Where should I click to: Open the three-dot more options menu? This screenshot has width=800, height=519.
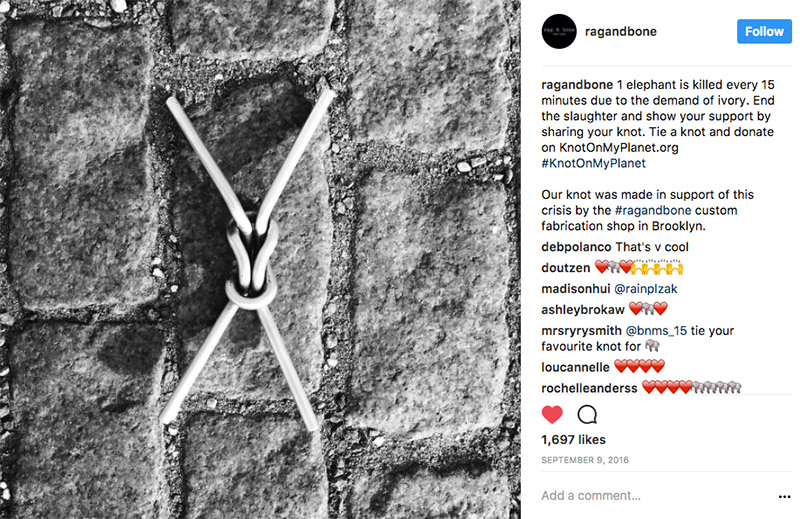[784, 497]
